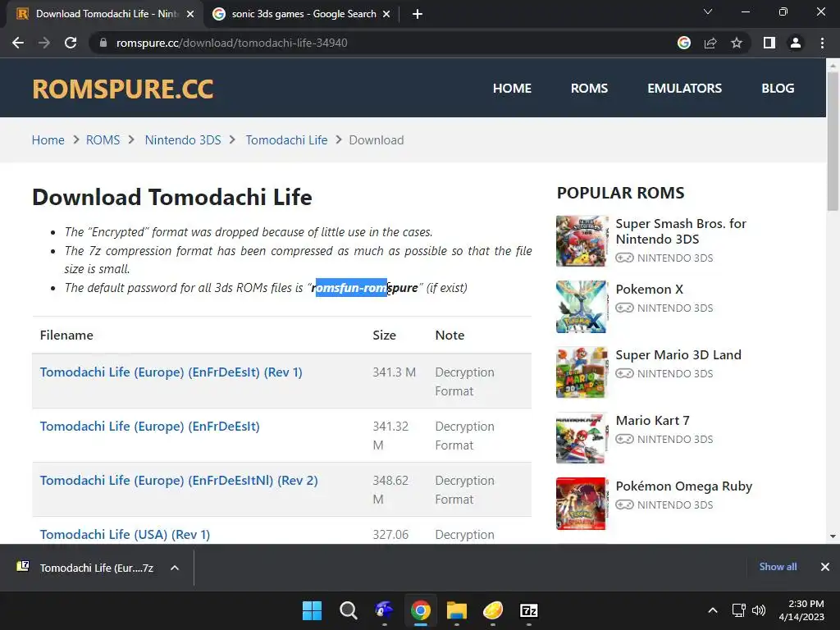This screenshot has width=840, height=630.
Task: Click the Home breadcrumb link
Action: pos(48,140)
